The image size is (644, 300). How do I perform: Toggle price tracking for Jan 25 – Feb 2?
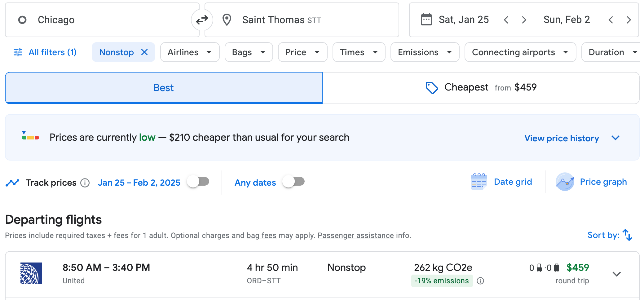tap(198, 182)
